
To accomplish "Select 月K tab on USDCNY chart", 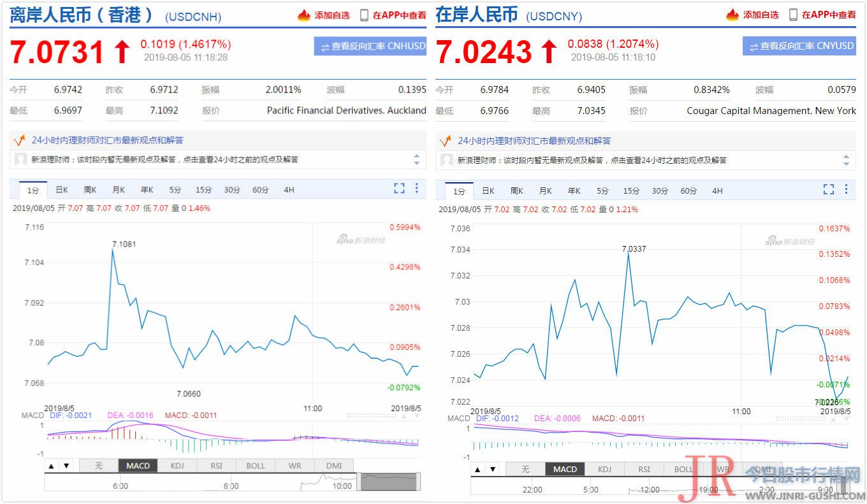I will point(545,191).
